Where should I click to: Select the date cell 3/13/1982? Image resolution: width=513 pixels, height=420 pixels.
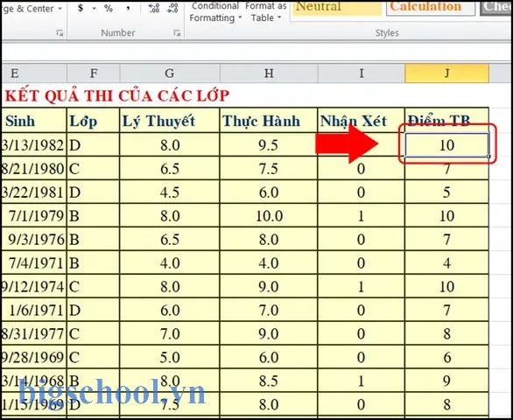pyautogui.click(x=34, y=144)
